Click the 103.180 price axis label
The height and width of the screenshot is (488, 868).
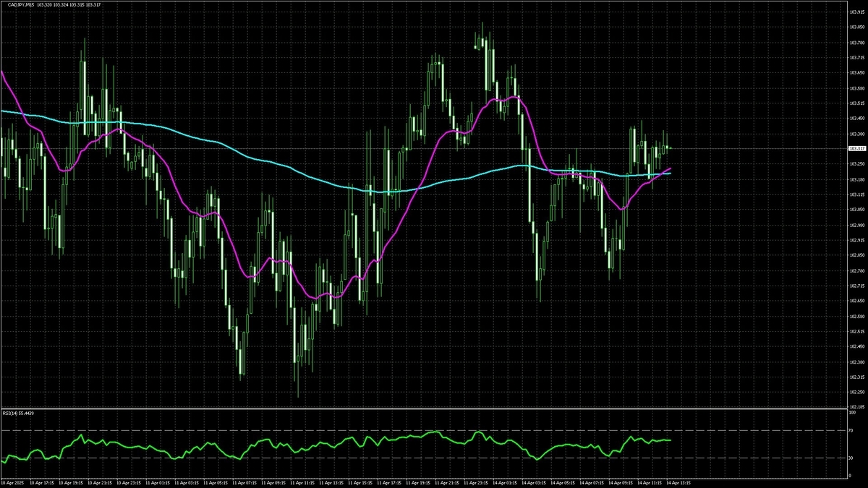click(856, 179)
